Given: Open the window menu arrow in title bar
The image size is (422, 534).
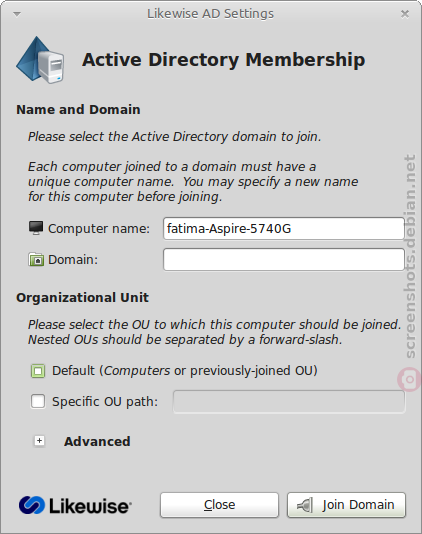Looking at the screenshot, I should (17, 14).
